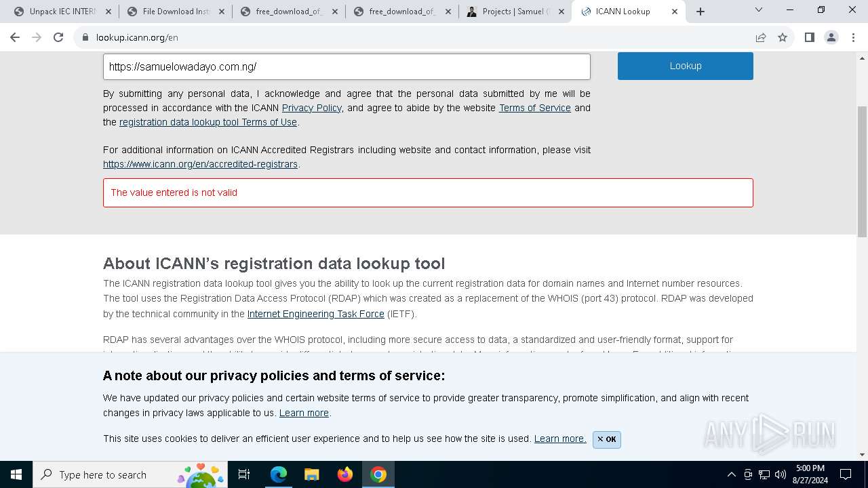Switch to Projects | Samuel tab
868x488 pixels.
(x=515, y=12)
